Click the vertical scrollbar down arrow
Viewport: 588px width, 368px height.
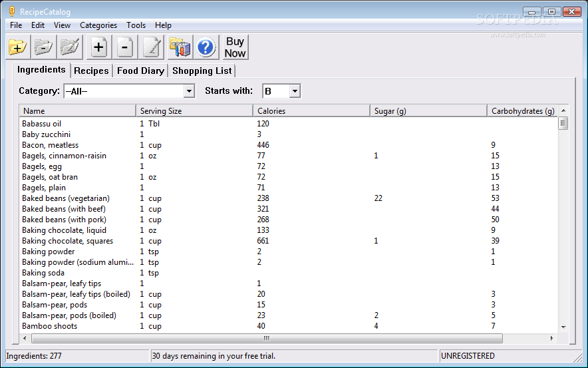coord(563,327)
